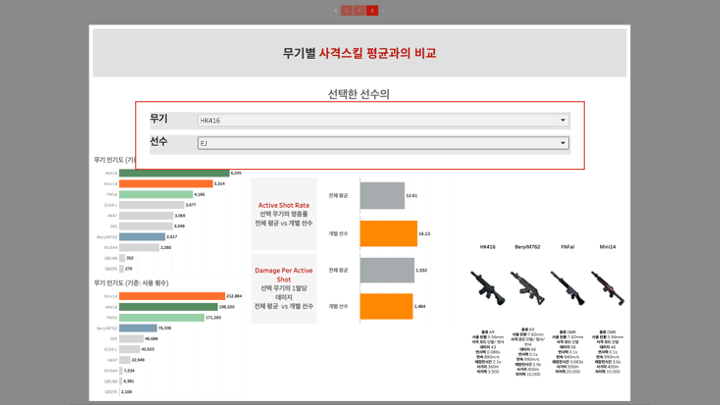The width and height of the screenshot is (720, 405).
Task: Select the BerylM762 bar valued 2,617
Action: point(142,236)
